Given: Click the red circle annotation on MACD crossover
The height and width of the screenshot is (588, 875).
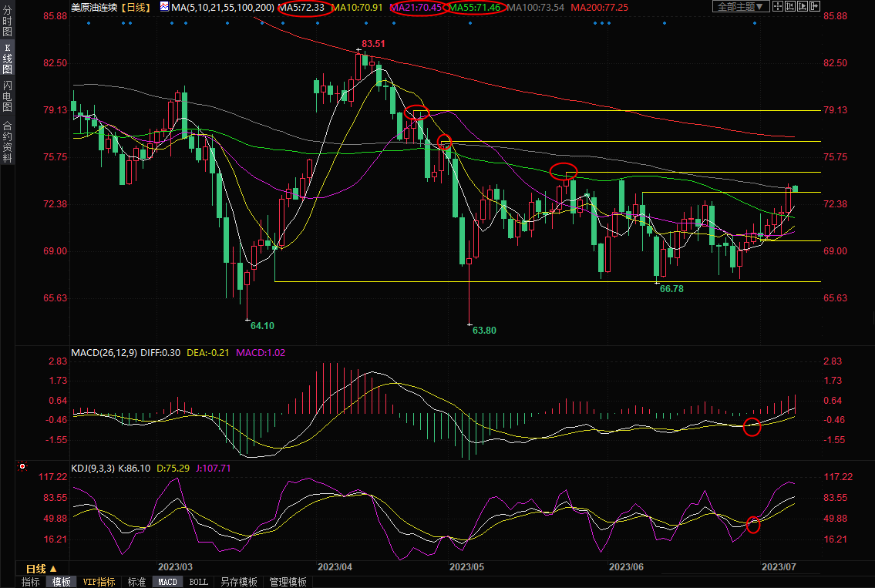Looking at the screenshot, I should [752, 427].
